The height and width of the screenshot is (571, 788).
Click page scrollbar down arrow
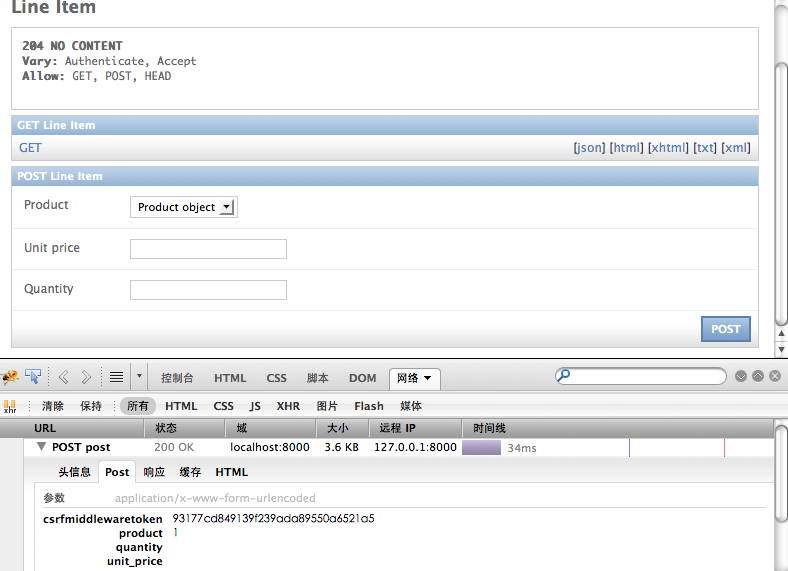pos(781,349)
